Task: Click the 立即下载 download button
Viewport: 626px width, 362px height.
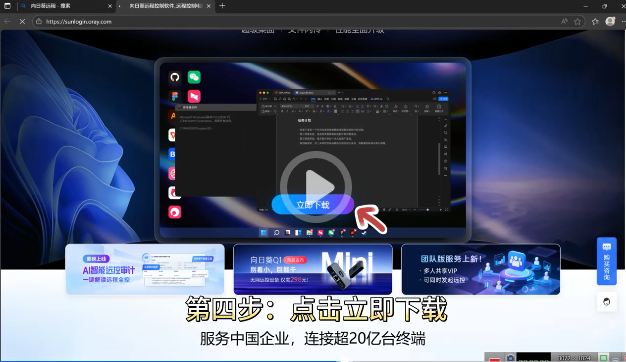Action: tap(313, 205)
